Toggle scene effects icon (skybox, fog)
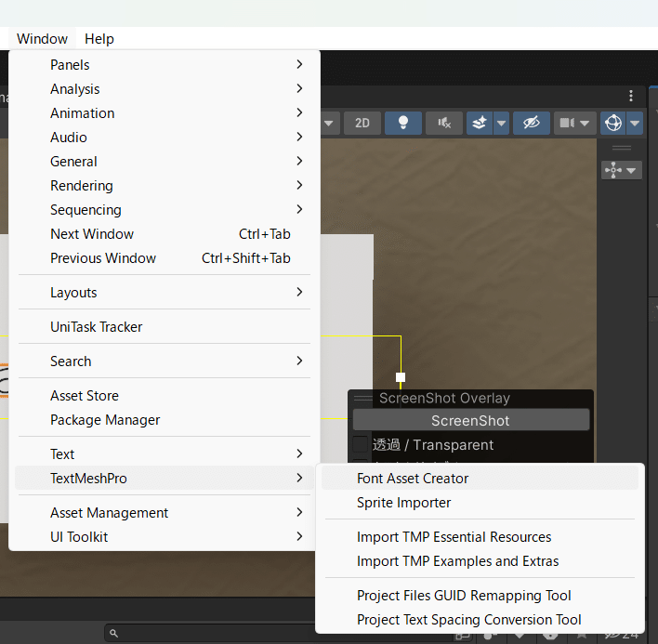658x644 pixels. click(x=480, y=123)
